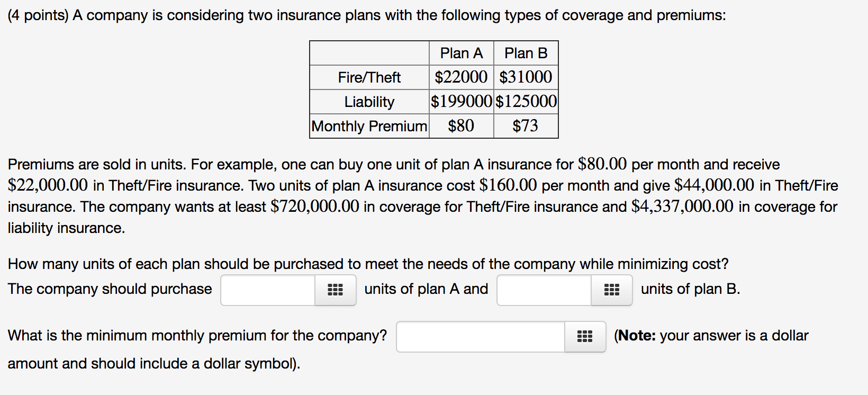Click the $22000 Fire/Theft Plan A cell
The image size is (868, 395).
(x=461, y=77)
